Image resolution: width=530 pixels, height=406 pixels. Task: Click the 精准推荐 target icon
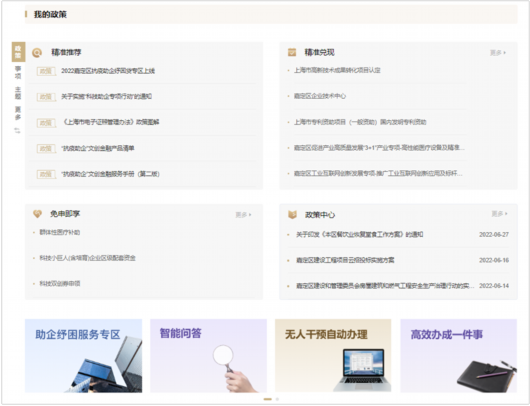tap(37, 53)
